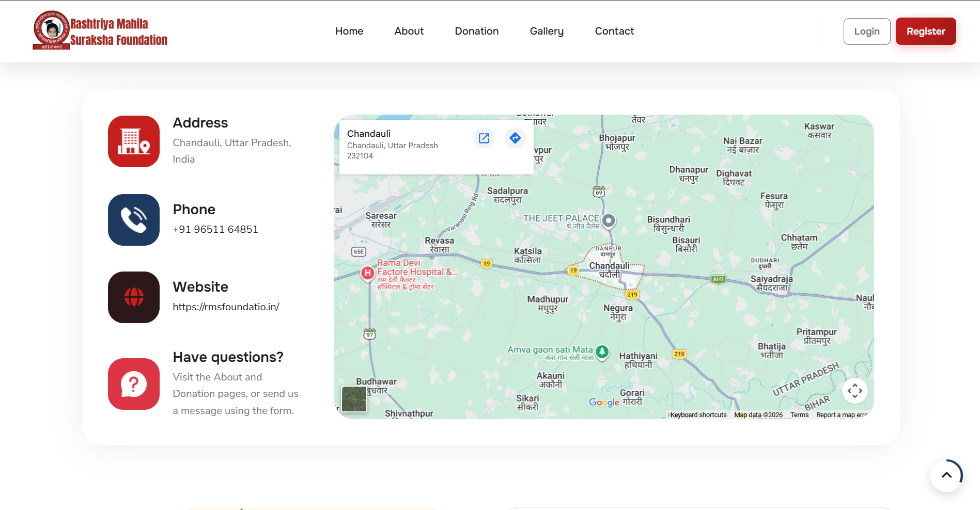This screenshot has width=980, height=510.
Task: Click the Register button
Action: pyautogui.click(x=925, y=31)
